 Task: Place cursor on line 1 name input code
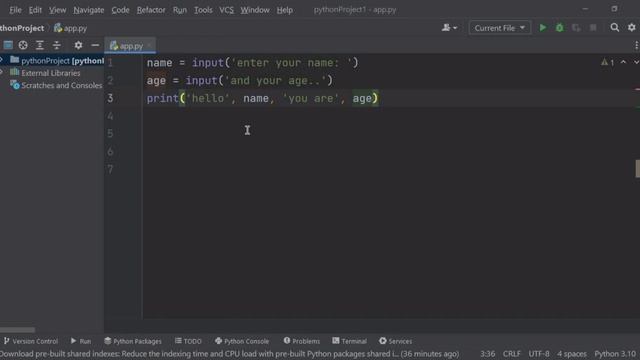click(x=253, y=63)
